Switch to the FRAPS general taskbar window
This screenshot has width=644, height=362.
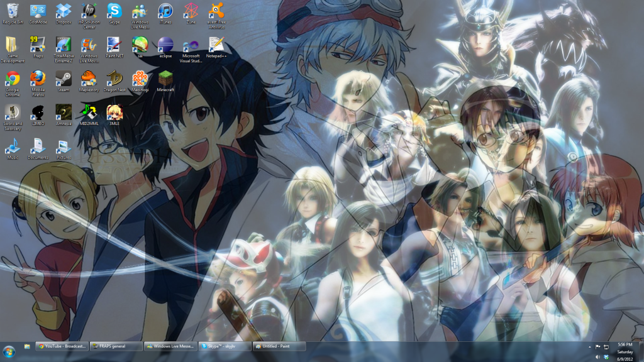pyautogui.click(x=116, y=346)
